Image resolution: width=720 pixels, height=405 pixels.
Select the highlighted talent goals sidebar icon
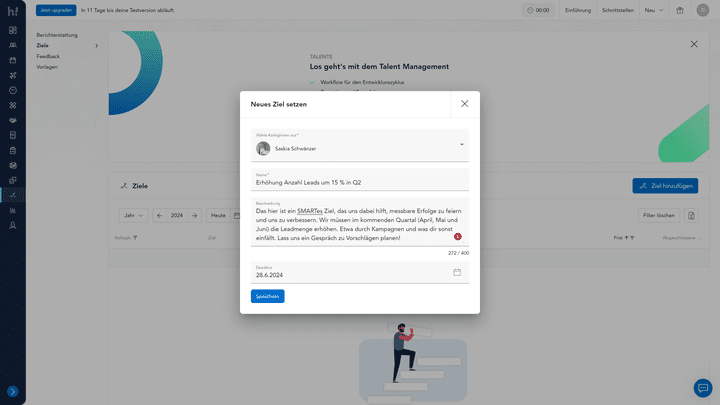(x=13, y=195)
